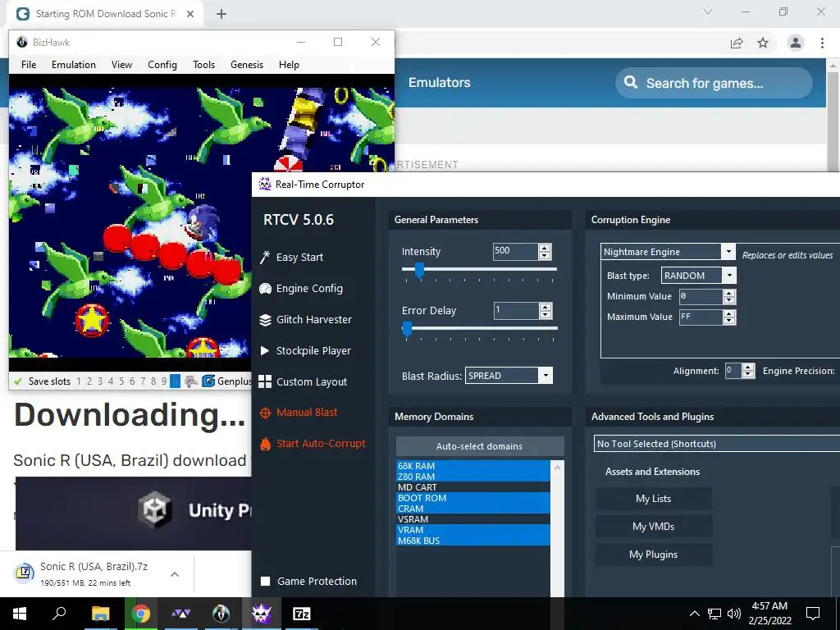Bookmark this page with the star icon
This screenshot has width=840, height=630.
(x=763, y=43)
